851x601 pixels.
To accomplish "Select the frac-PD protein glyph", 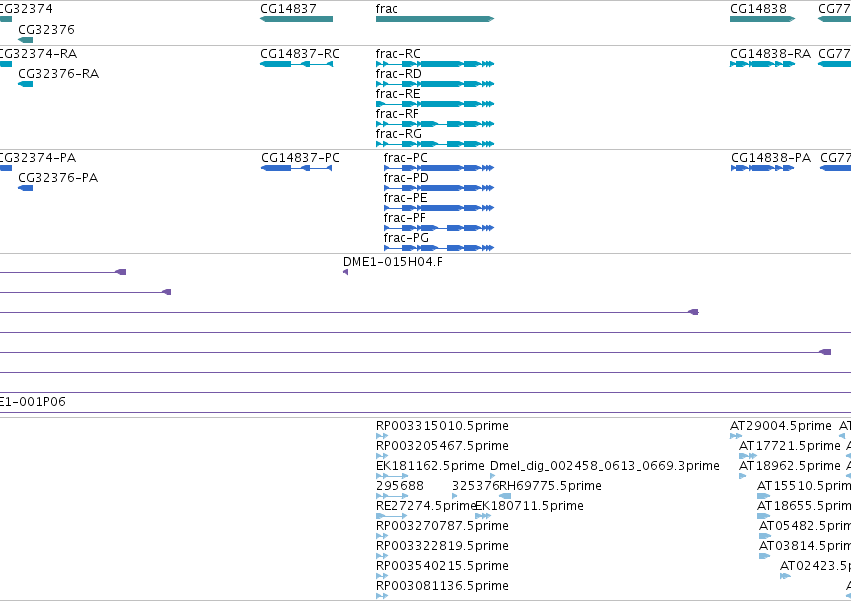I will pyautogui.click(x=439, y=188).
